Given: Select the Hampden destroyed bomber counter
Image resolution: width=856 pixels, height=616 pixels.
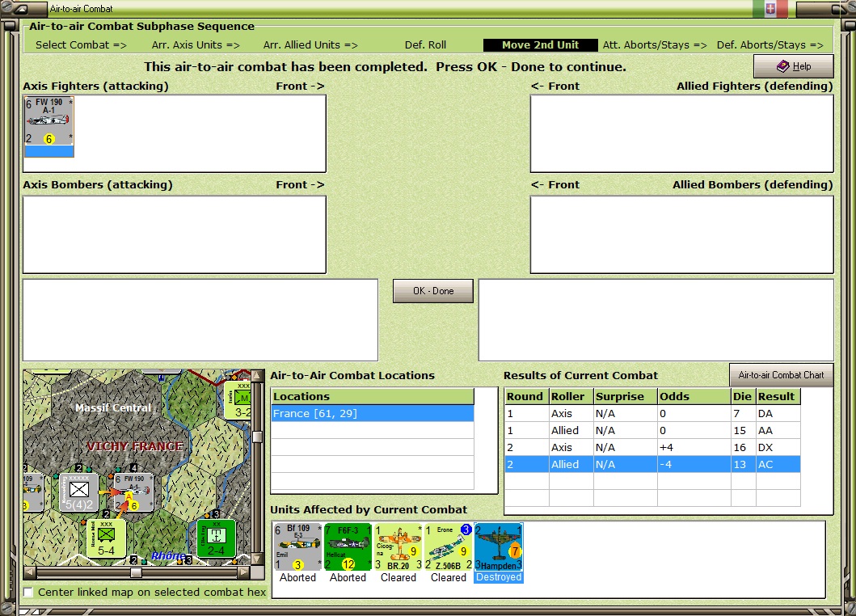Looking at the screenshot, I should tap(499, 546).
